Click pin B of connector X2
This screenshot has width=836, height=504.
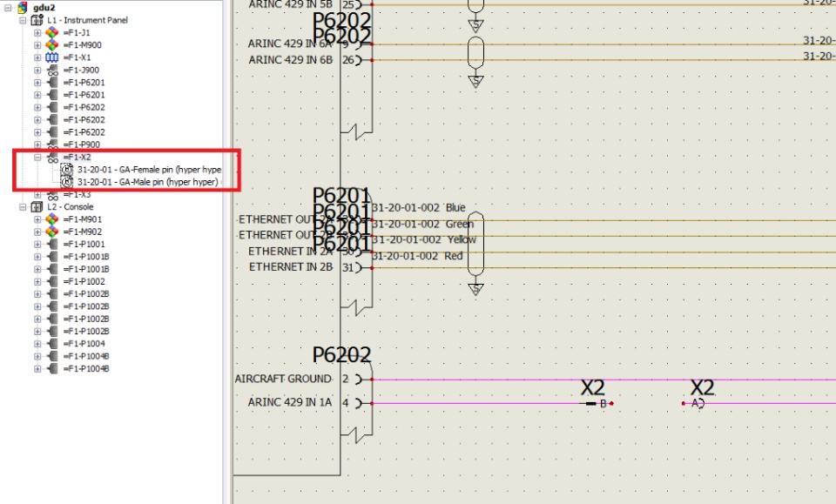tap(603, 403)
